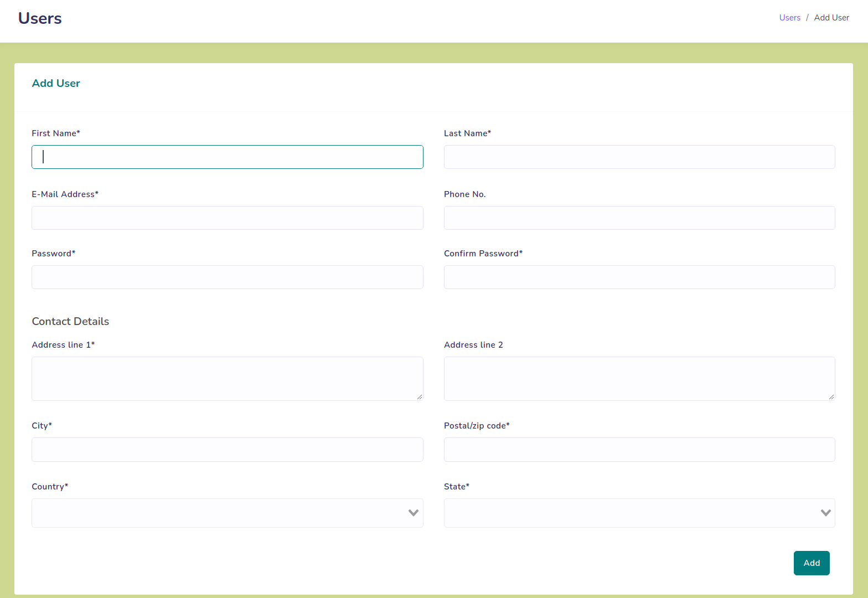Focus the Password input box

227,277
